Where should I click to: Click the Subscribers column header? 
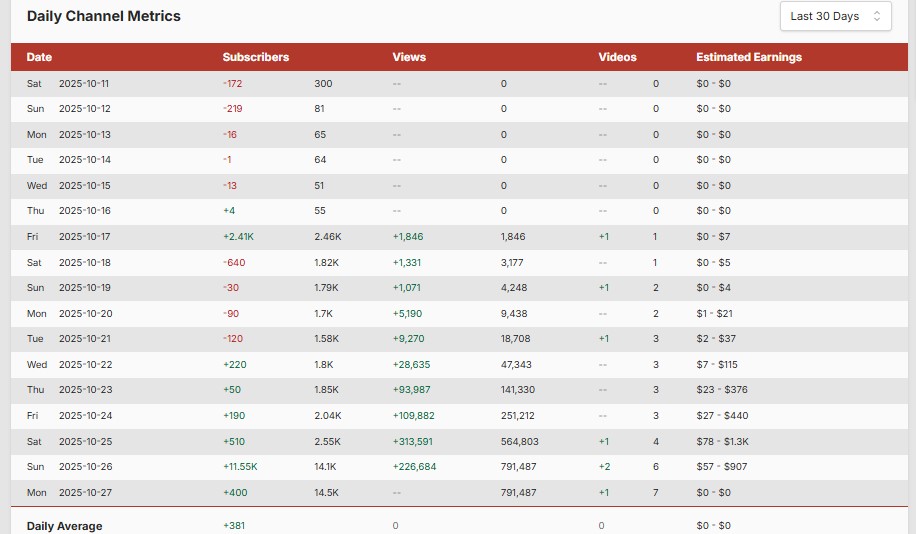[x=256, y=57]
